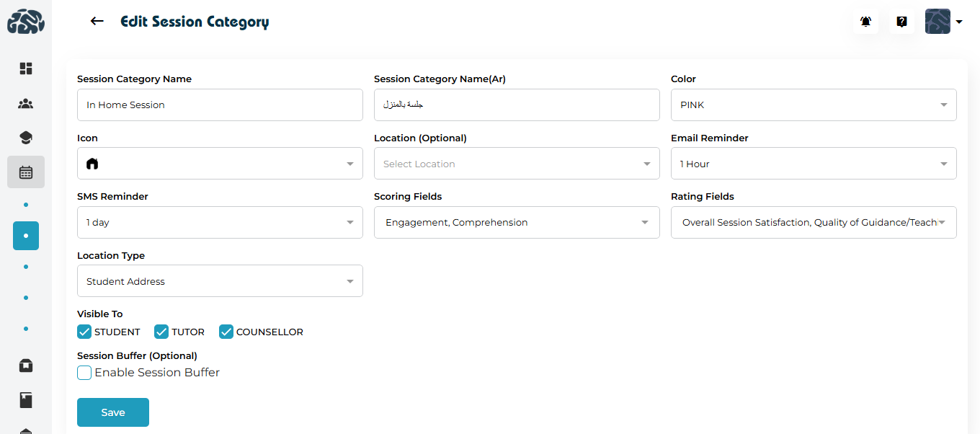This screenshot has height=434, width=980.
Task: Click the back arrow beside Edit Session Category
Action: (97, 22)
